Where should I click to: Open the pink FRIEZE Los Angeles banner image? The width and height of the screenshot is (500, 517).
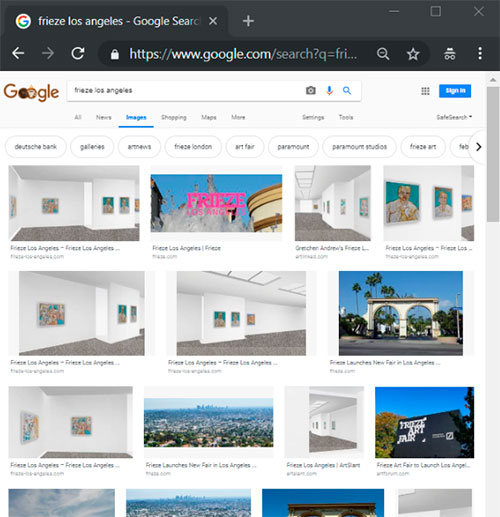[216, 203]
